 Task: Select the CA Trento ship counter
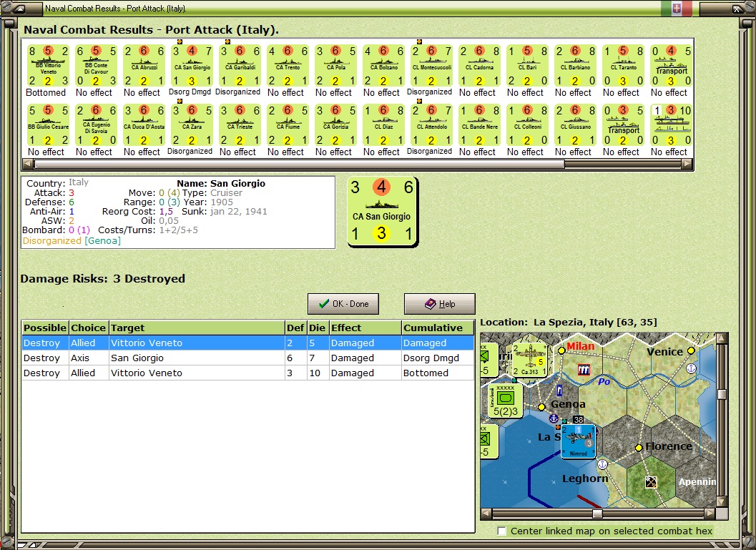[x=288, y=66]
